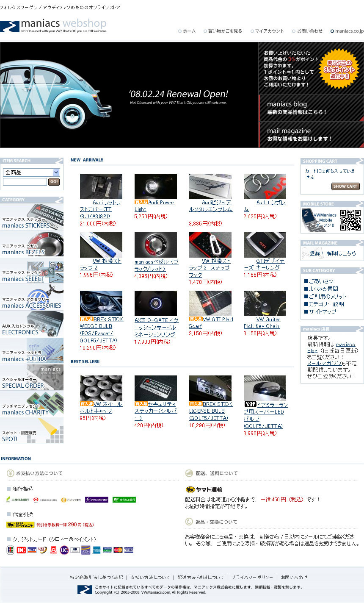Click the Audiエンブレム product thumbnail
The image size is (364, 603).
[265, 186]
